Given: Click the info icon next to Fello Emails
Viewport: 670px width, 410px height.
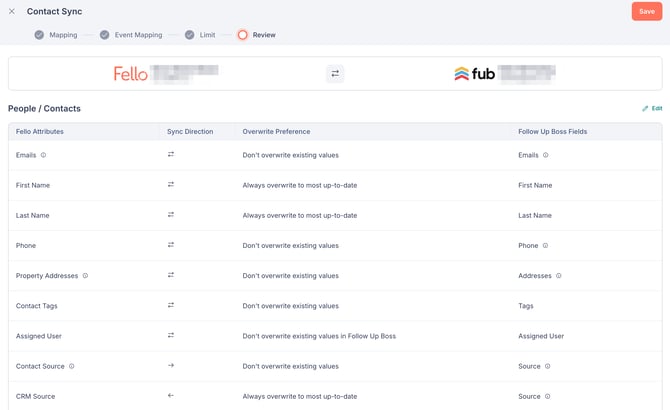Looking at the screenshot, I should pyautogui.click(x=43, y=155).
